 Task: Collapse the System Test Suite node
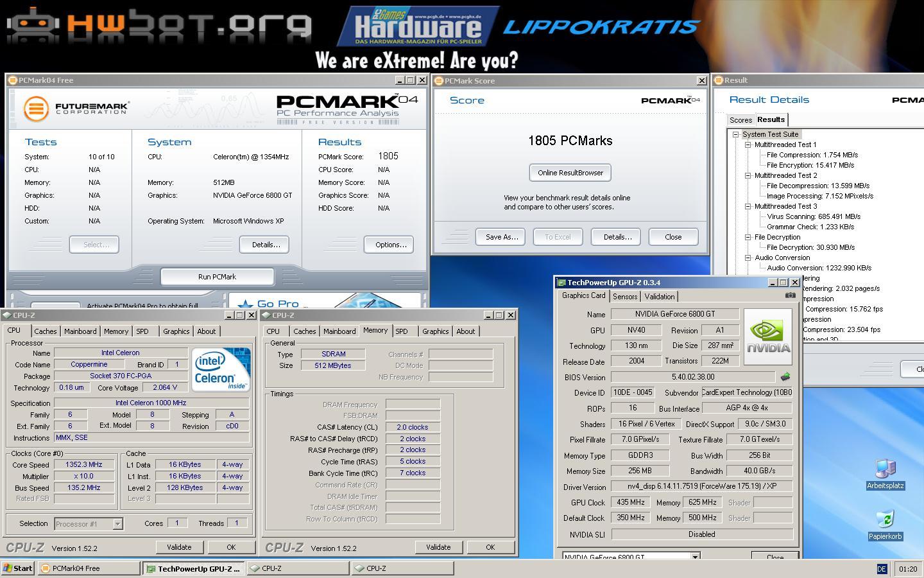tap(736, 134)
